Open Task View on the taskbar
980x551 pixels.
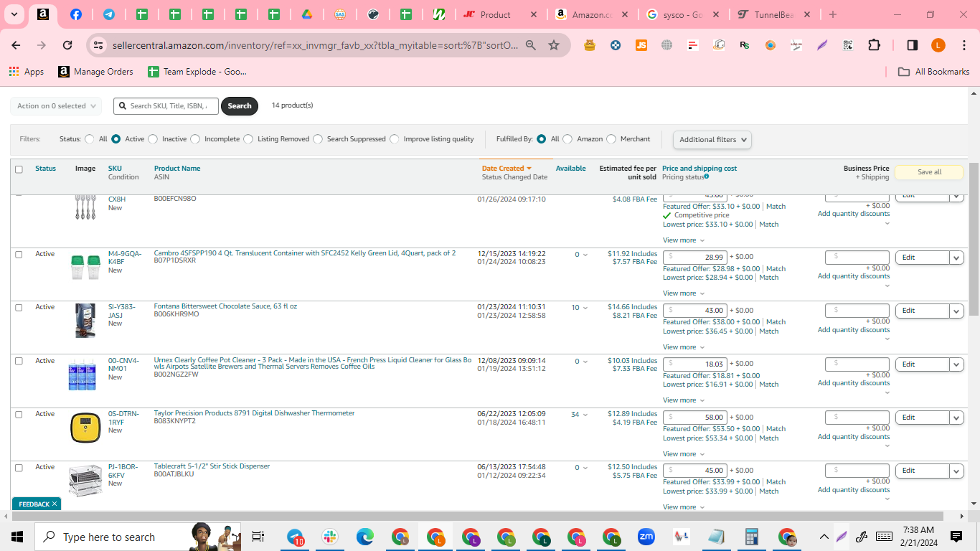258,537
